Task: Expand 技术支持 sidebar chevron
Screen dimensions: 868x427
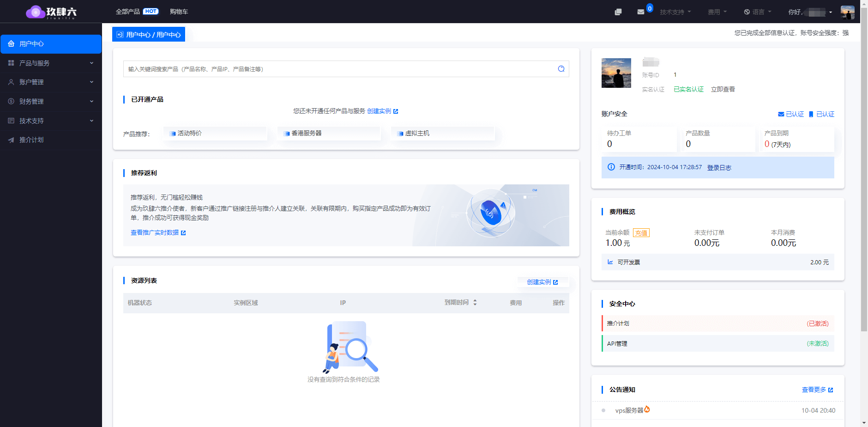Action: [x=91, y=121]
